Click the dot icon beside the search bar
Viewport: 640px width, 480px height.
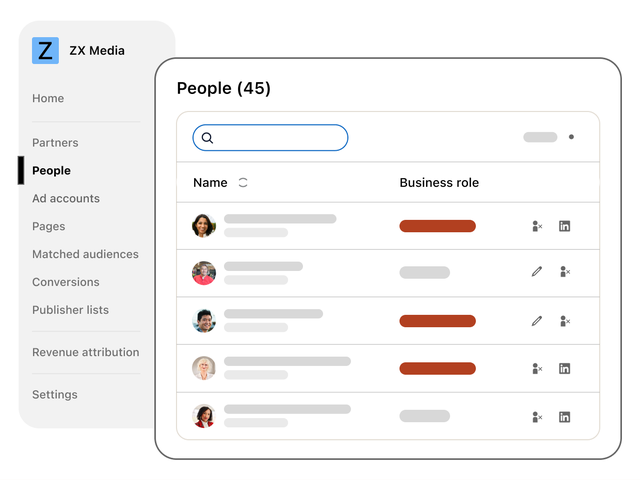tap(571, 137)
